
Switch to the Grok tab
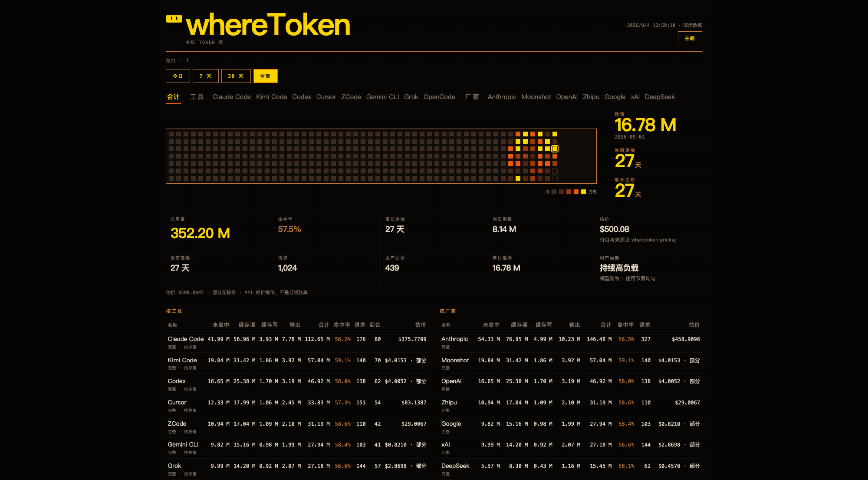411,97
